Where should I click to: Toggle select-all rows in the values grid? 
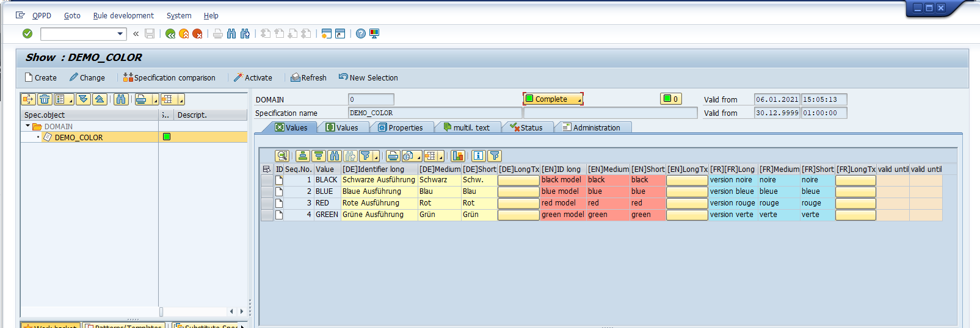pyautogui.click(x=266, y=169)
